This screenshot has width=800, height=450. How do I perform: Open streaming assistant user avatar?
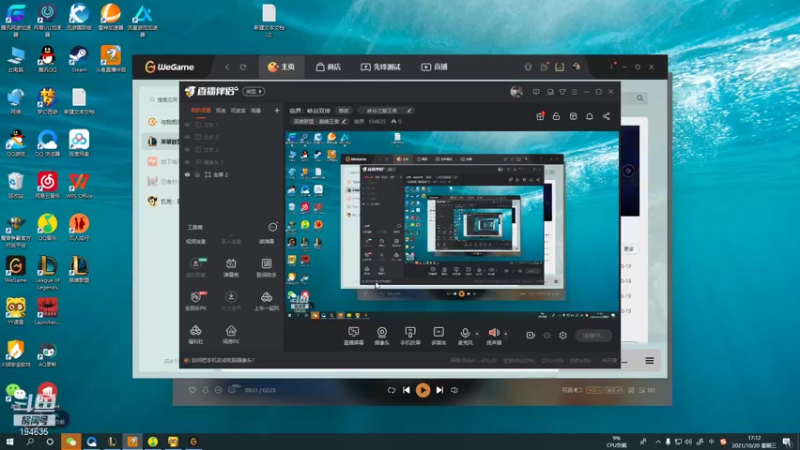(x=516, y=92)
